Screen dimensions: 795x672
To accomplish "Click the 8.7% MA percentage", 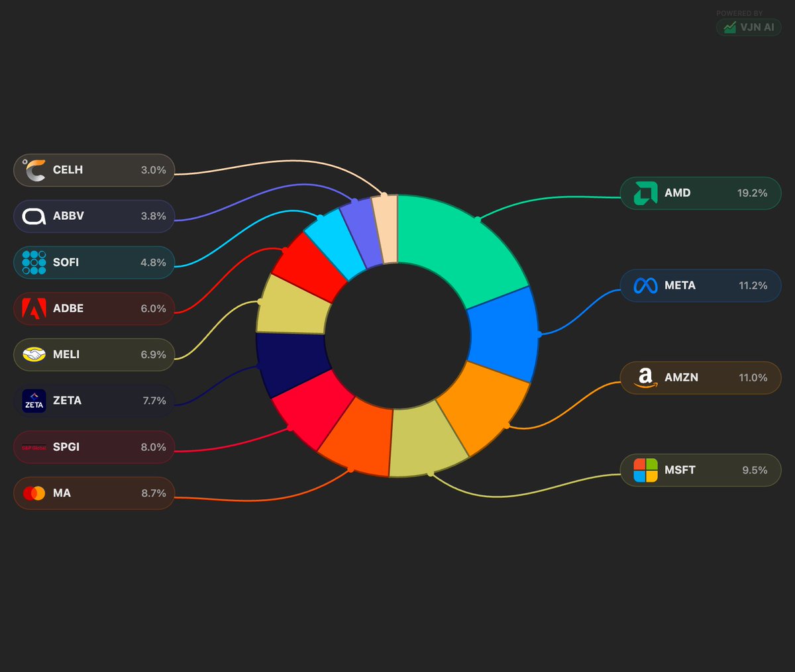I will [153, 493].
